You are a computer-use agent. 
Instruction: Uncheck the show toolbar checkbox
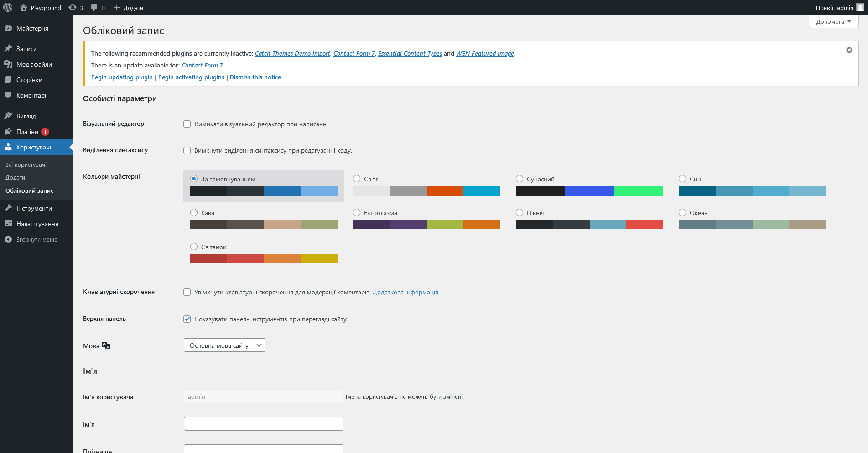pyautogui.click(x=187, y=319)
